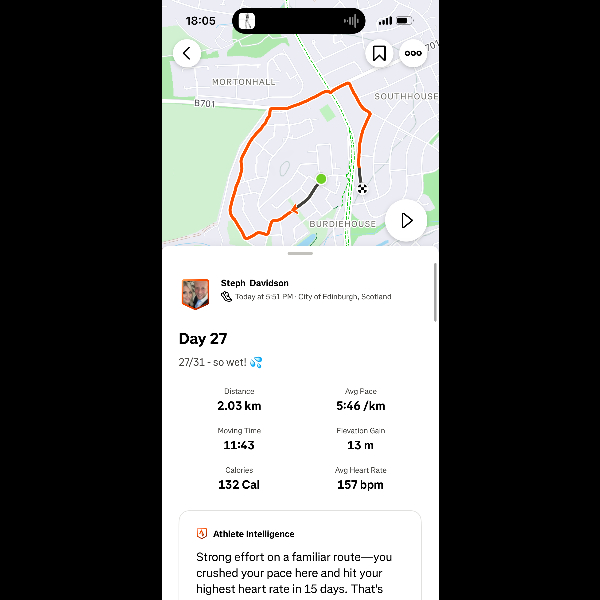This screenshot has height=600, width=600.
Task: Tap the Dynamic Island walking activity icon
Action: point(247,21)
